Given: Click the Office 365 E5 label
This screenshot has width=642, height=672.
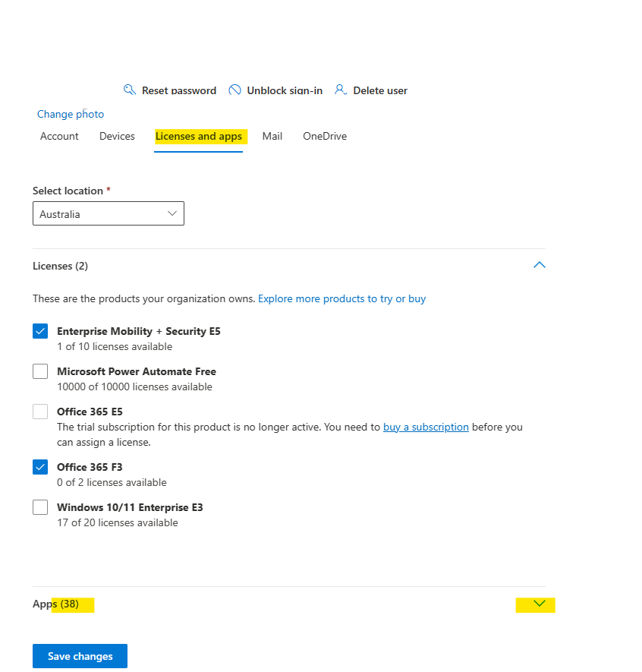Looking at the screenshot, I should 90,412.
